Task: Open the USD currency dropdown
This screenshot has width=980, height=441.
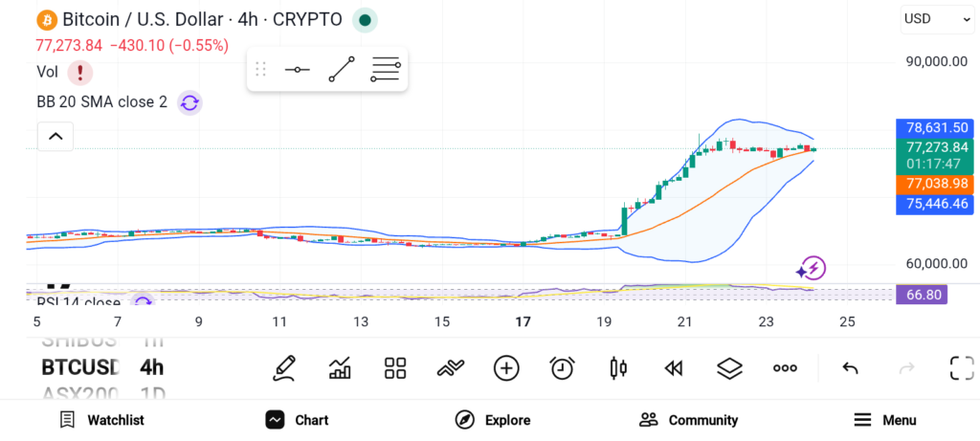Action: (937, 19)
